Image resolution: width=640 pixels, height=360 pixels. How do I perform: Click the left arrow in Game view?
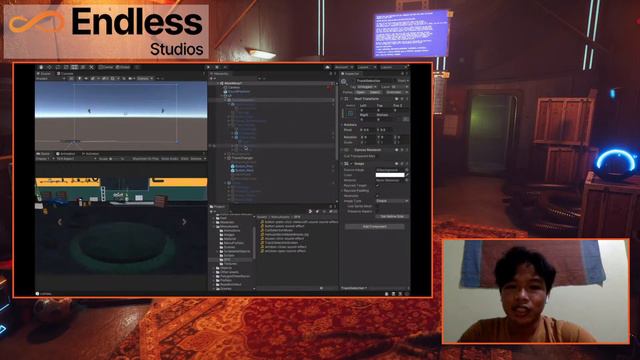point(60,222)
